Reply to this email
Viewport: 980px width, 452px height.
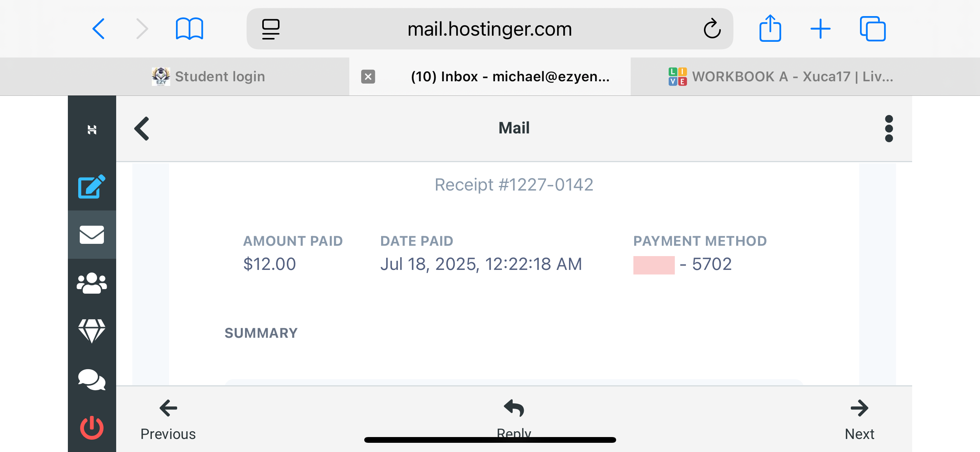coord(514,416)
